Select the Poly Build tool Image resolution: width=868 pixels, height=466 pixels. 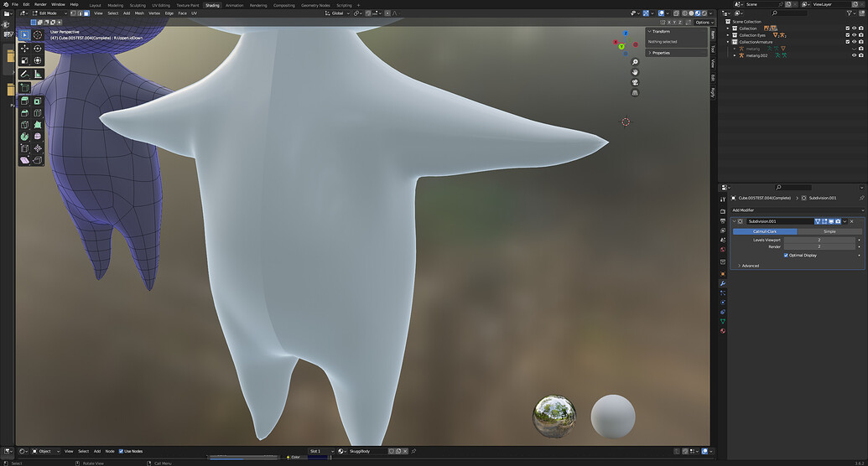pyautogui.click(x=38, y=125)
